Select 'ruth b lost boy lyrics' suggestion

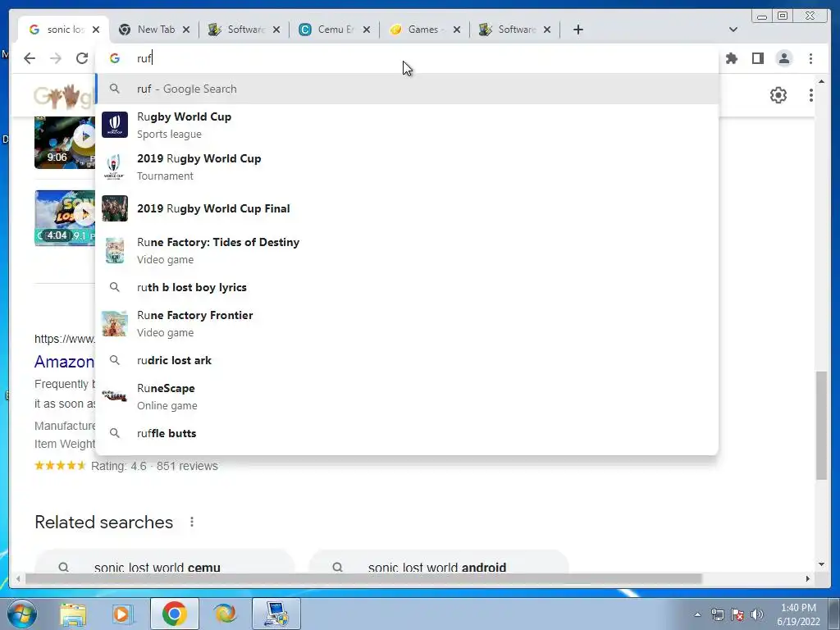[407, 287]
